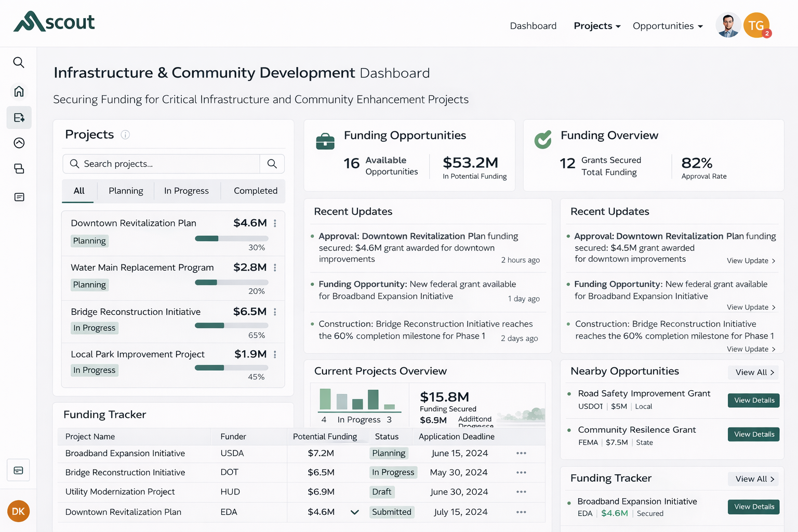Open Dashboard in top navigation
The height and width of the screenshot is (532, 798).
[533, 26]
